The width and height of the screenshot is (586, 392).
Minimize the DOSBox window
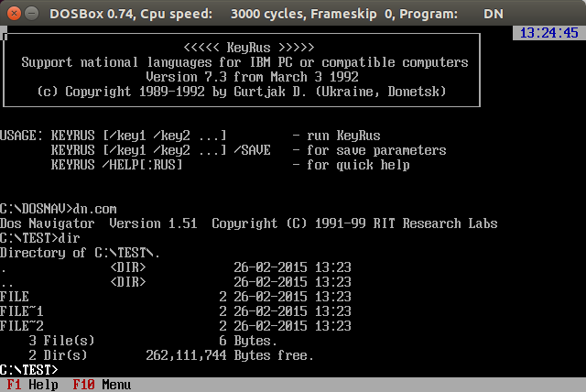[32, 14]
